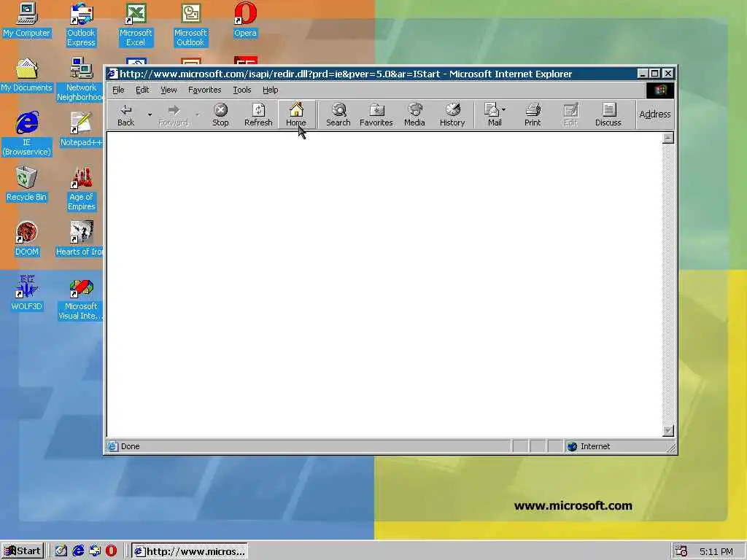Refresh the current page

pos(258,114)
